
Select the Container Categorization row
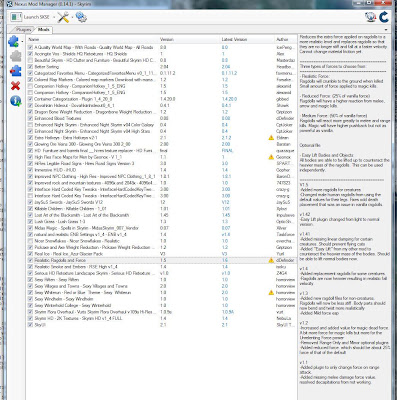tap(161, 99)
